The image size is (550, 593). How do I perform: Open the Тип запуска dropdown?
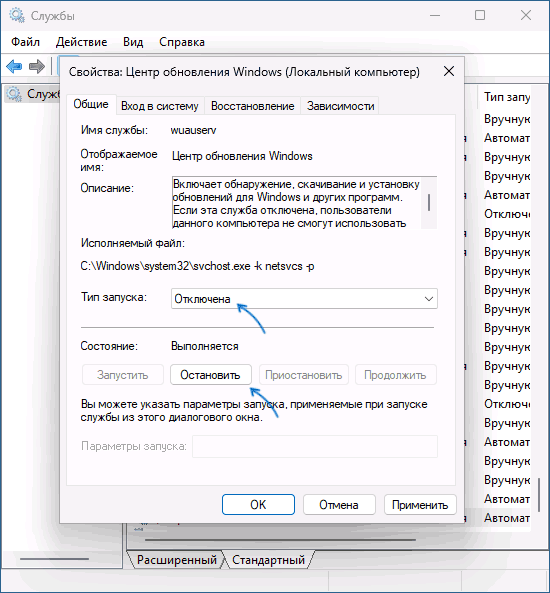pos(304,299)
